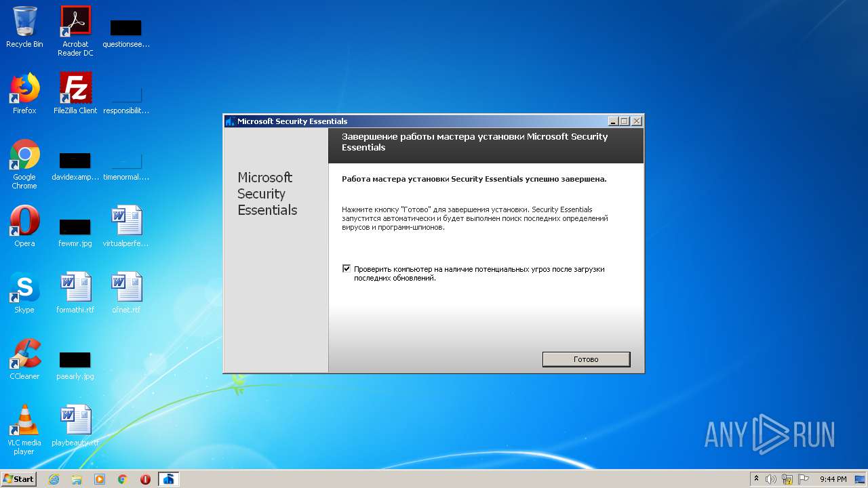Switch to Security Essentials taskbar item
The width and height of the screenshot is (868, 488).
169,479
